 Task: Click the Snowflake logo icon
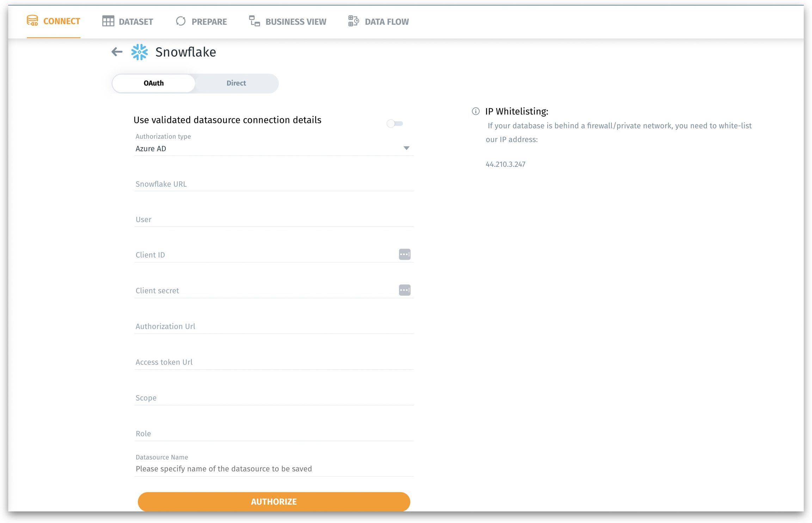pyautogui.click(x=139, y=52)
